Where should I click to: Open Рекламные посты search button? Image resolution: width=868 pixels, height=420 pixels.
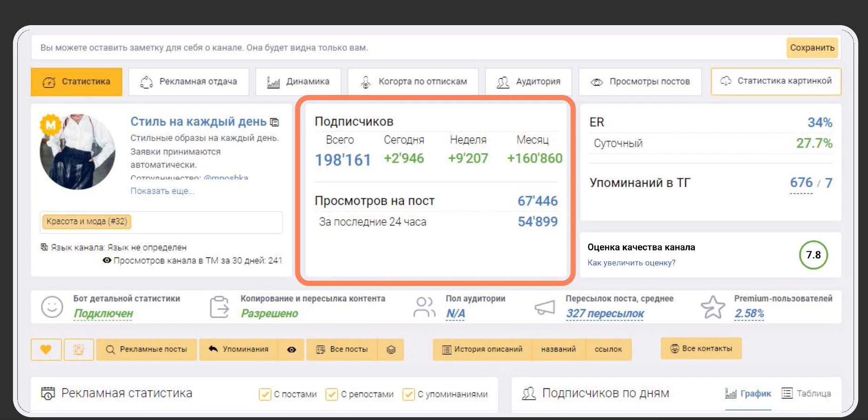coord(147,349)
